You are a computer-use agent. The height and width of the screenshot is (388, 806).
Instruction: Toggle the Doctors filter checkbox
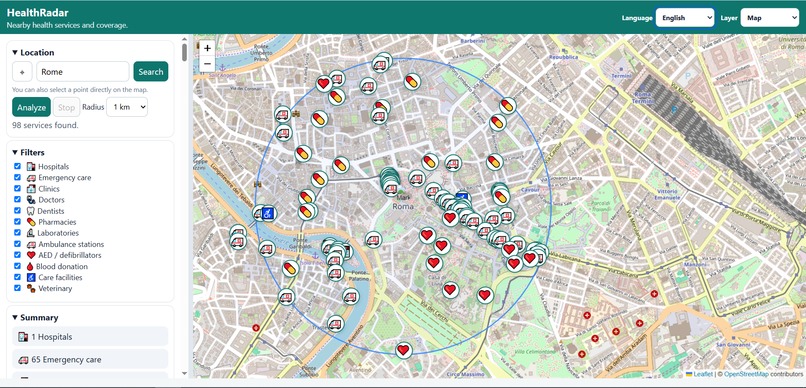pyautogui.click(x=17, y=199)
